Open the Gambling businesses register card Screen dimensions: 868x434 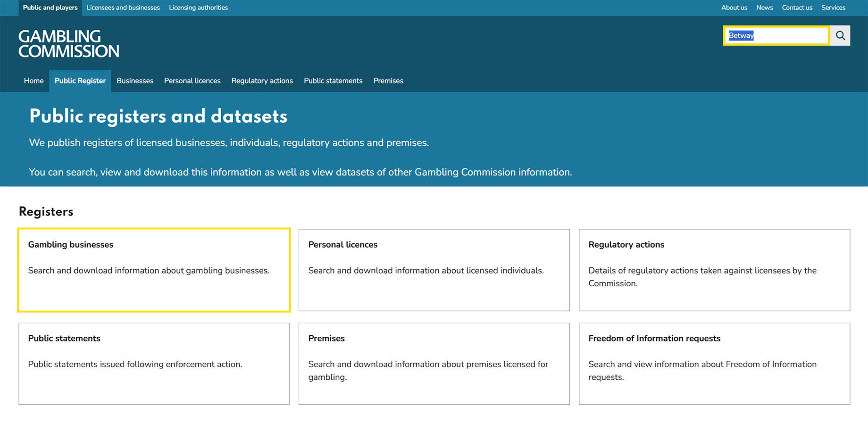(154, 270)
